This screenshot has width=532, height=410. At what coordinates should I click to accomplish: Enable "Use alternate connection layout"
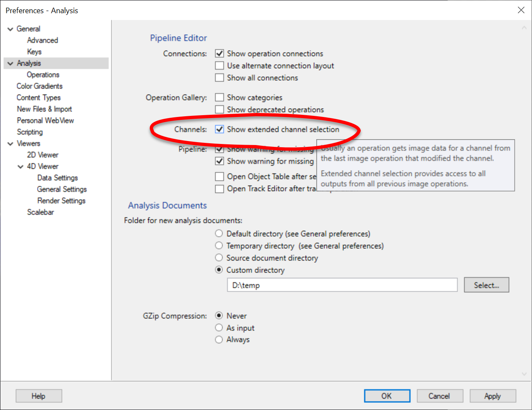click(x=219, y=66)
